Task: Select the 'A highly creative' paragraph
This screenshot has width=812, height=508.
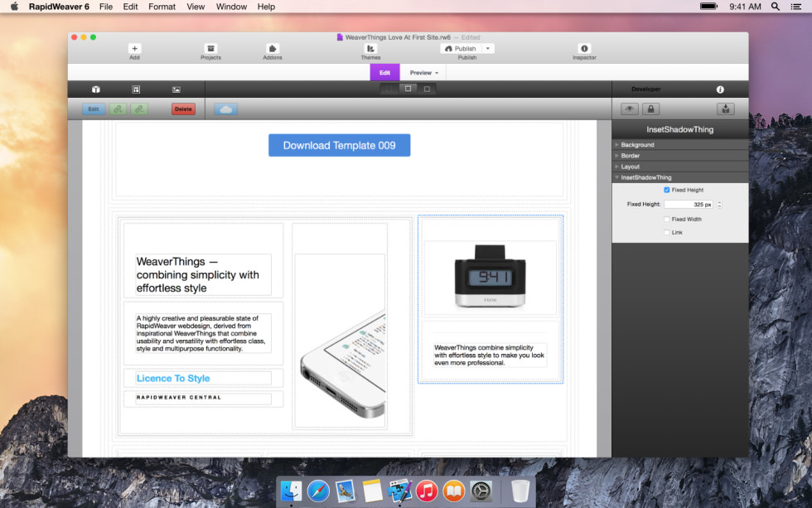Action: coord(202,333)
